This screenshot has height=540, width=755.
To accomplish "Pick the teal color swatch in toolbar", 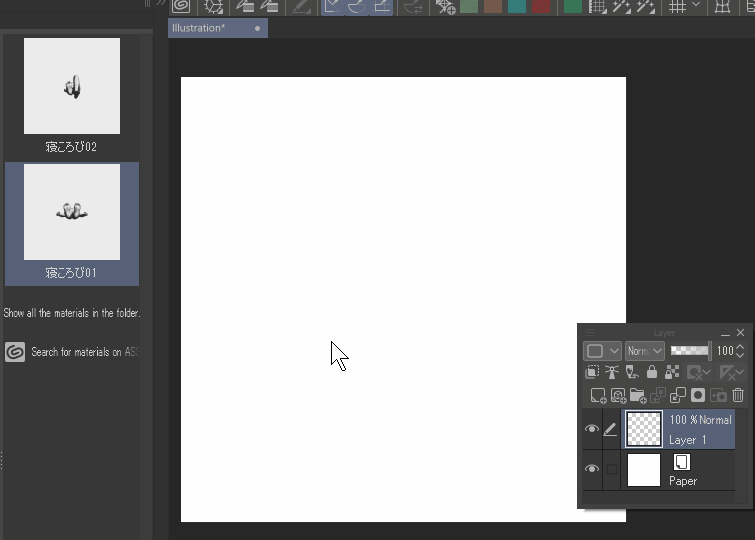I will [x=517, y=6].
